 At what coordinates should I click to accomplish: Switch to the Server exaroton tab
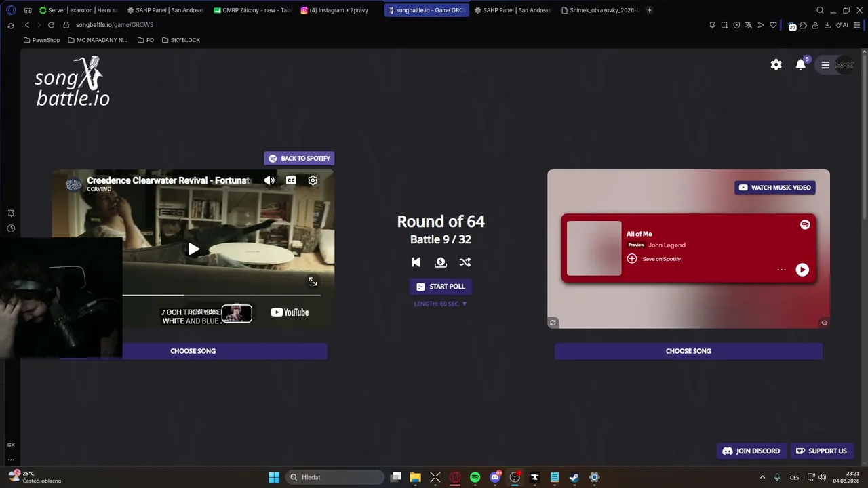click(79, 10)
